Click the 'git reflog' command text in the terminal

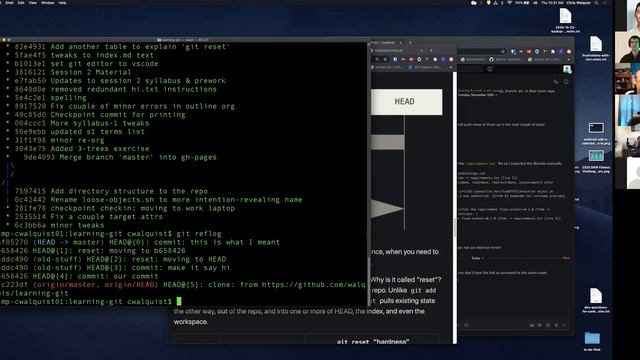pos(199,234)
